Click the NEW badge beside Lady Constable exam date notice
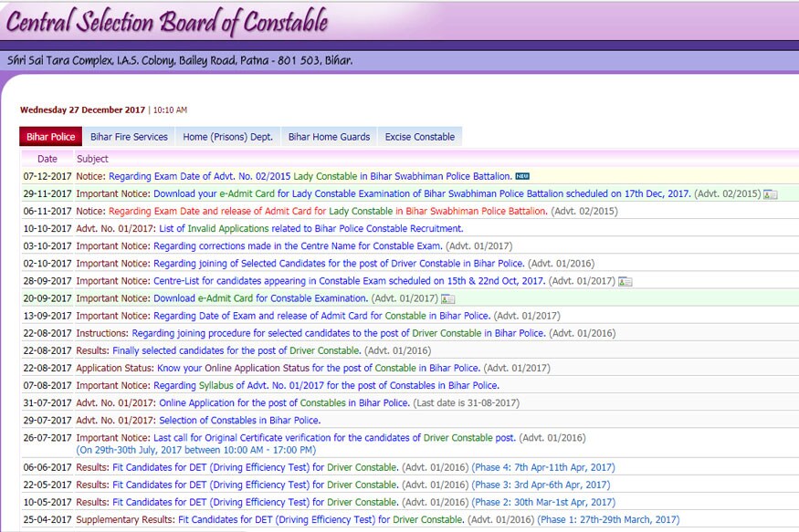 pyautogui.click(x=522, y=176)
